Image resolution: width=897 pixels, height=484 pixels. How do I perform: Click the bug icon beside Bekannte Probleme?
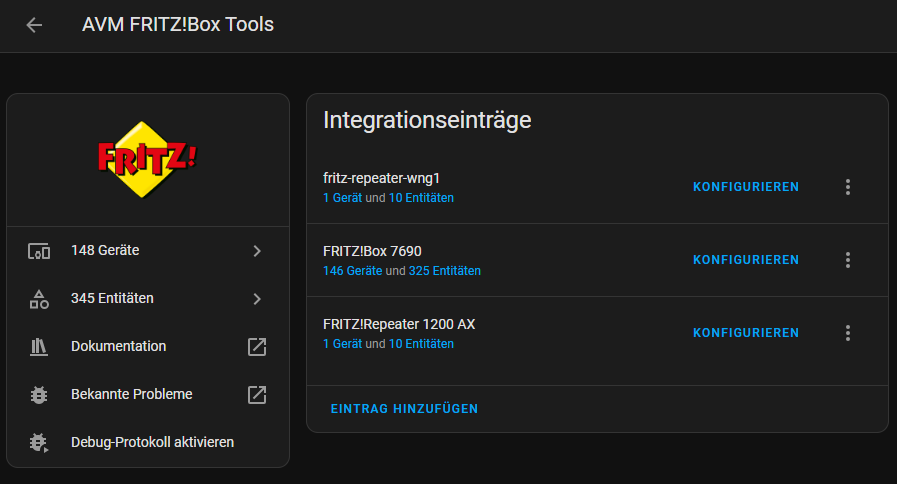(x=39, y=395)
